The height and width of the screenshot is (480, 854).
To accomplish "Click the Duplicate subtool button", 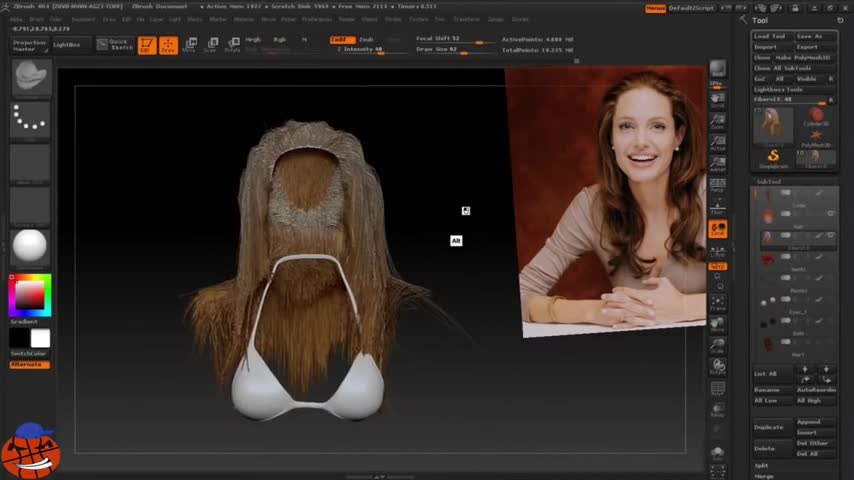I will 769,427.
